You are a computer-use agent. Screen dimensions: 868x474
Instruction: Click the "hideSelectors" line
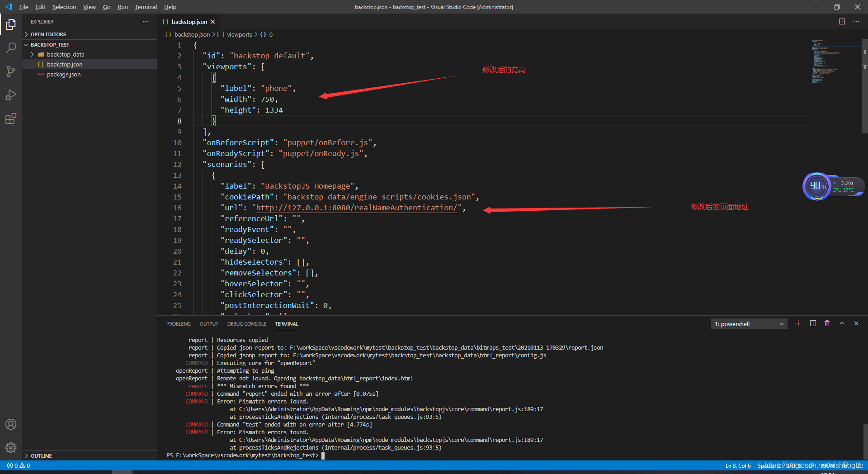[265, 262]
